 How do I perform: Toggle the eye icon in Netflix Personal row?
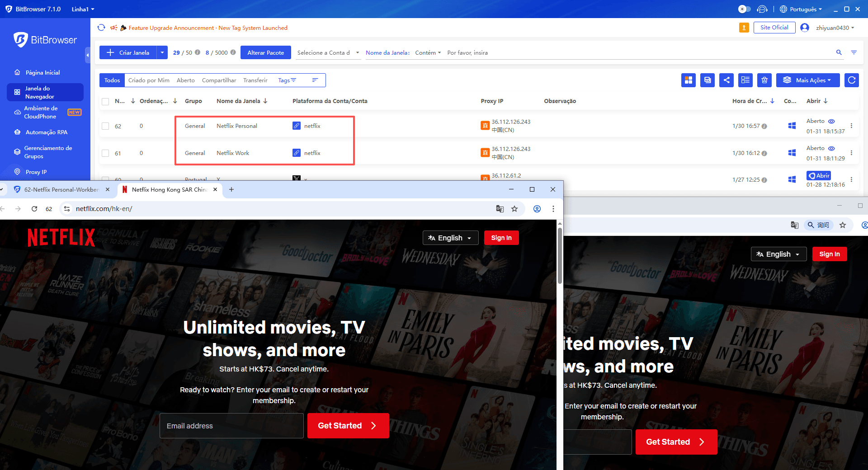tap(831, 121)
